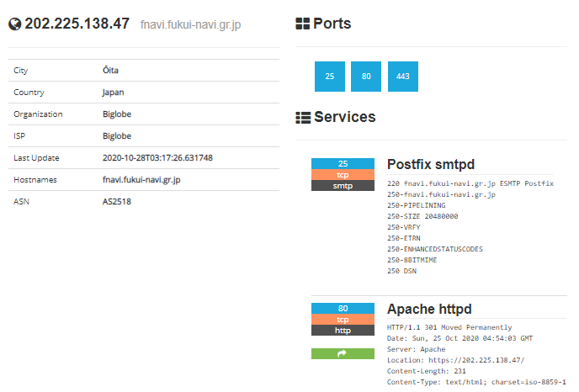This screenshot has width=579, height=392.
Task: Open the green redirect arrow button
Action: tap(343, 353)
